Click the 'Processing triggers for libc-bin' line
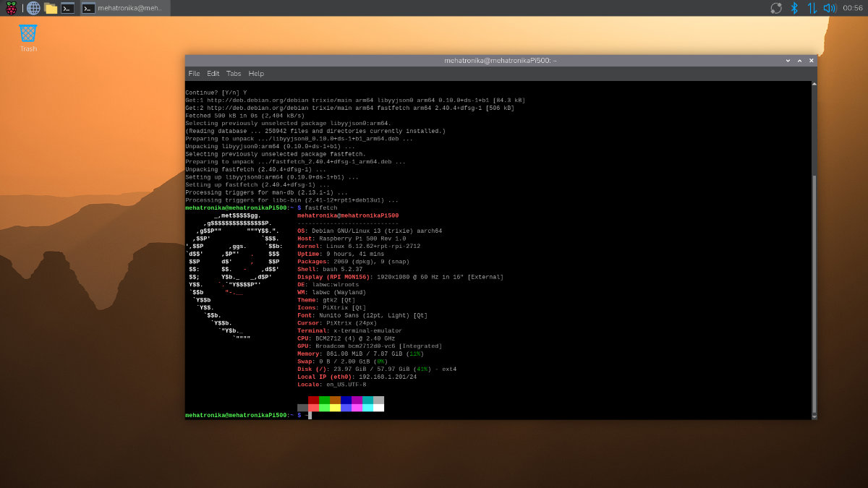The height and width of the screenshot is (488, 868). [292, 200]
